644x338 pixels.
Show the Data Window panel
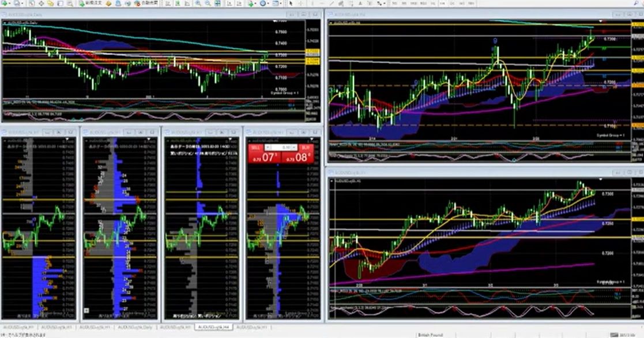(41, 3)
